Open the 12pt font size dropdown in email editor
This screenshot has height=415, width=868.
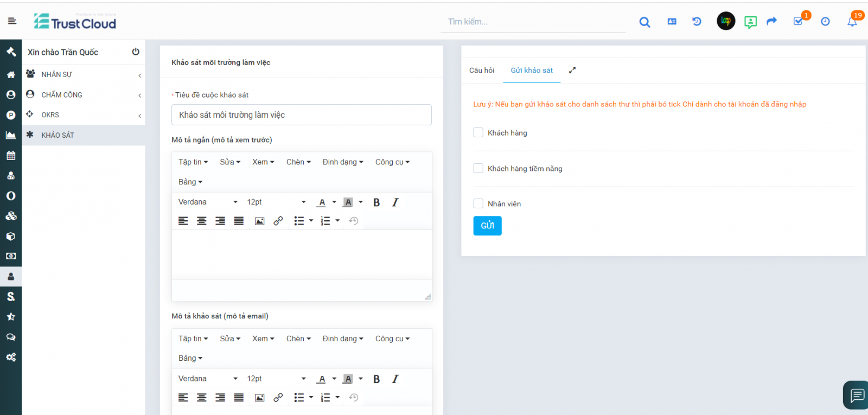point(276,379)
